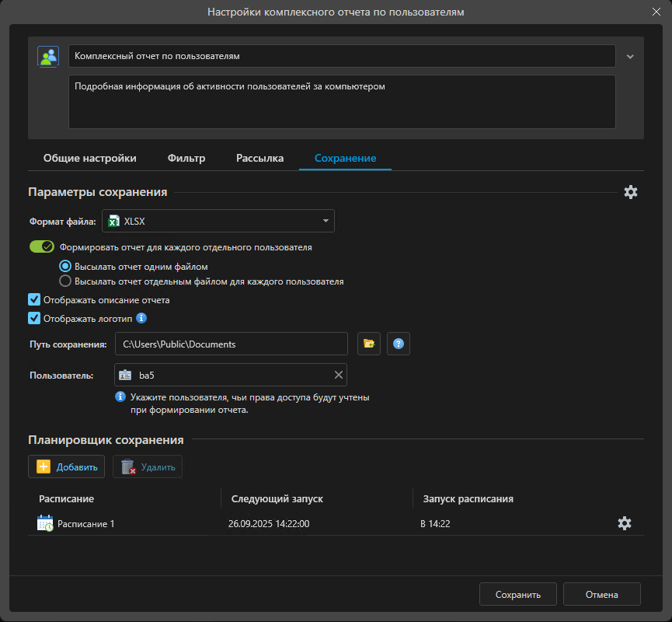Image resolution: width=672 pixels, height=622 pixels.
Task: Open the Фильтр tab
Action: 186,159
